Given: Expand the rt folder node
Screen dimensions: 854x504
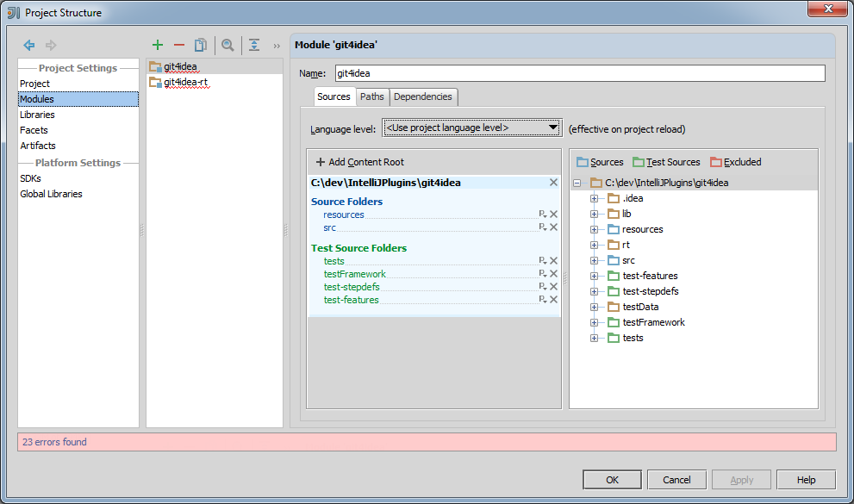Looking at the screenshot, I should [x=595, y=245].
